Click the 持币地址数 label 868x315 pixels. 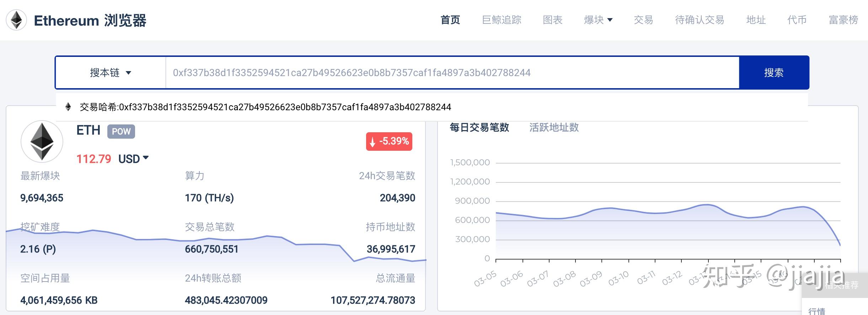pyautogui.click(x=391, y=227)
